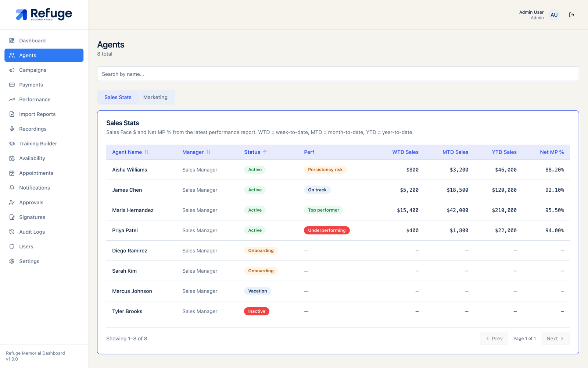The image size is (588, 368).
Task: Click the Underperforming badge for Priya Patel
Action: coord(327,230)
